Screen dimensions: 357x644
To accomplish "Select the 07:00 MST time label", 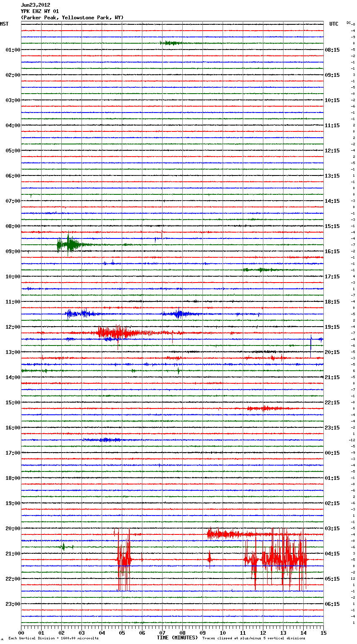I will (13, 201).
